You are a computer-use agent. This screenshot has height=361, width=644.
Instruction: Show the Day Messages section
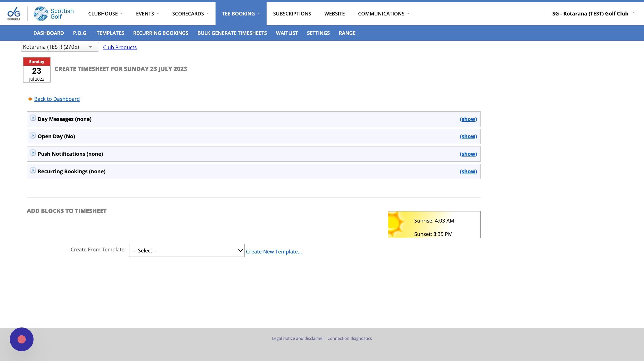(468, 119)
